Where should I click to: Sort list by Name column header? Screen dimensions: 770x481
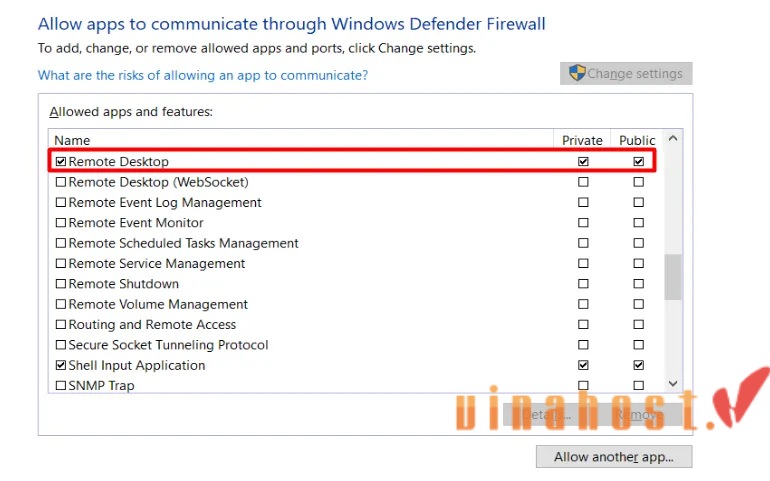pyautogui.click(x=301, y=141)
